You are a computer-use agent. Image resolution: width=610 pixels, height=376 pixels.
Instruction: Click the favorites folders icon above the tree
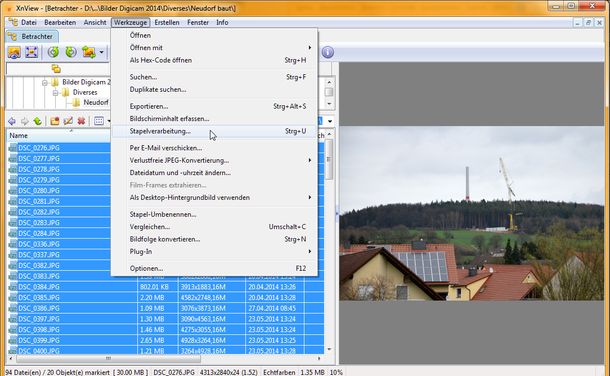(x=56, y=69)
